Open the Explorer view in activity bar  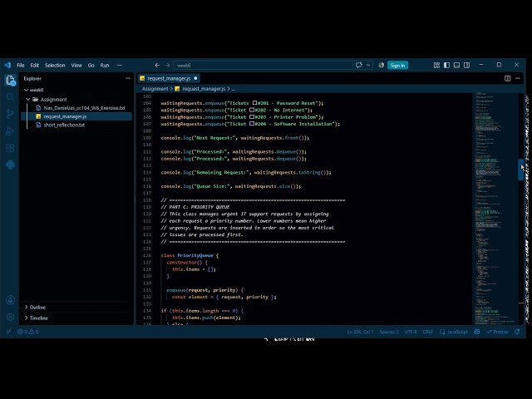[x=10, y=81]
